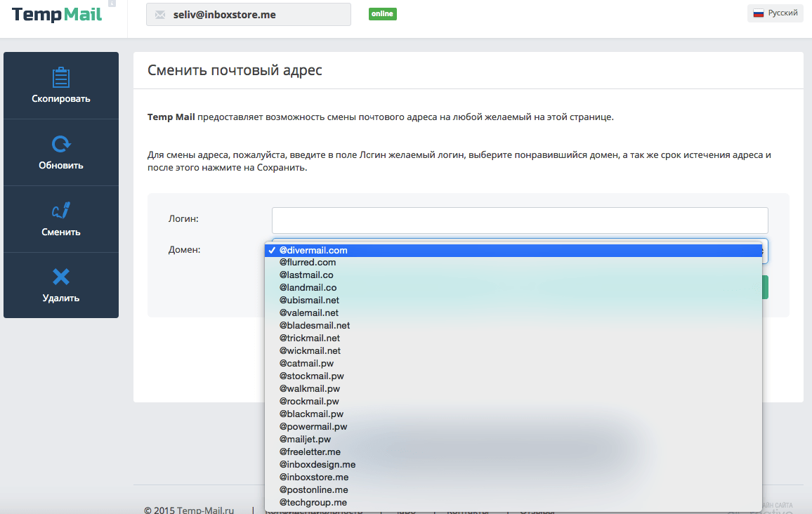Click the seliv@inboxstore.me address field
812x514 pixels.
(x=249, y=15)
